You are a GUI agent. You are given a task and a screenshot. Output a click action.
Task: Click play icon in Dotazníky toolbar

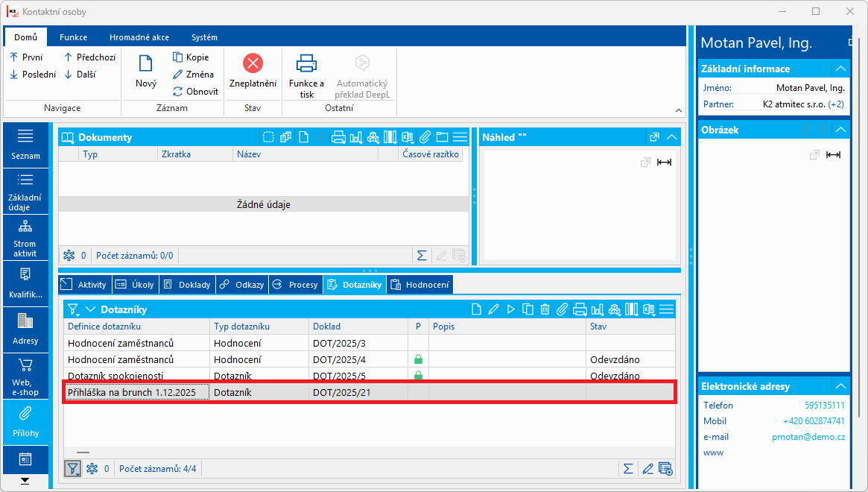510,309
